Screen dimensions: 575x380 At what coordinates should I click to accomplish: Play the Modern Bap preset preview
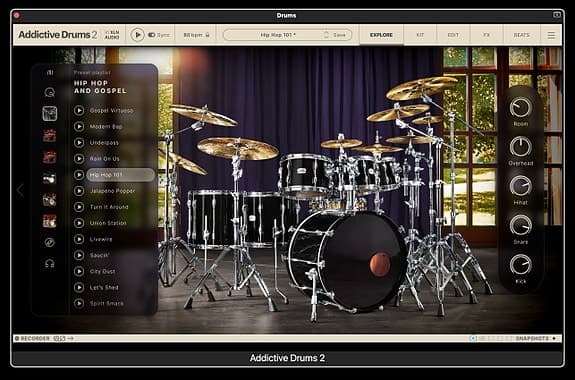point(79,127)
